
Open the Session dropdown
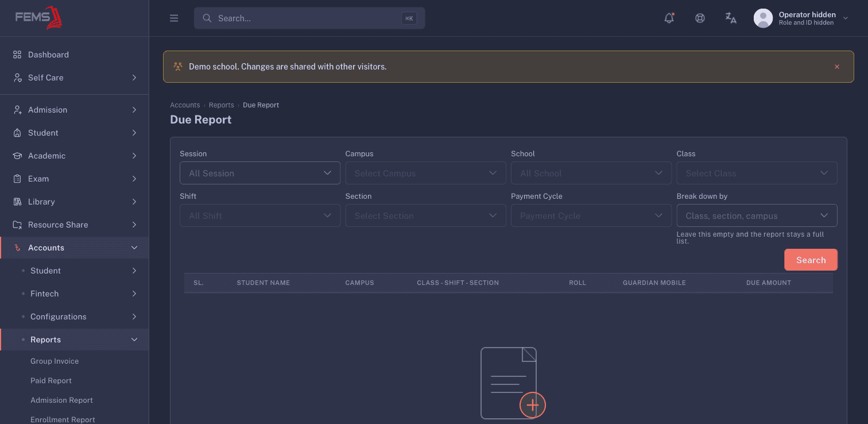tap(260, 173)
